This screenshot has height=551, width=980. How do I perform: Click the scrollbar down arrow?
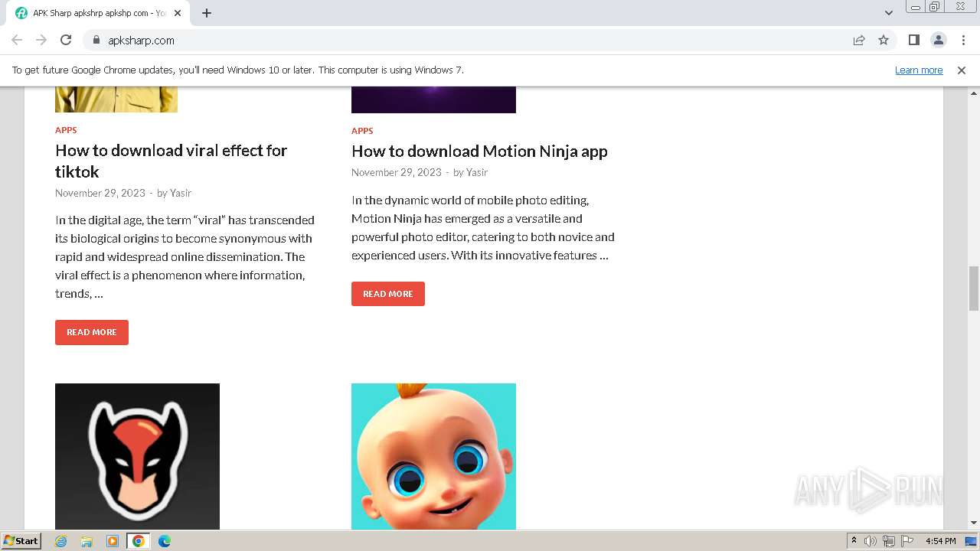(974, 523)
